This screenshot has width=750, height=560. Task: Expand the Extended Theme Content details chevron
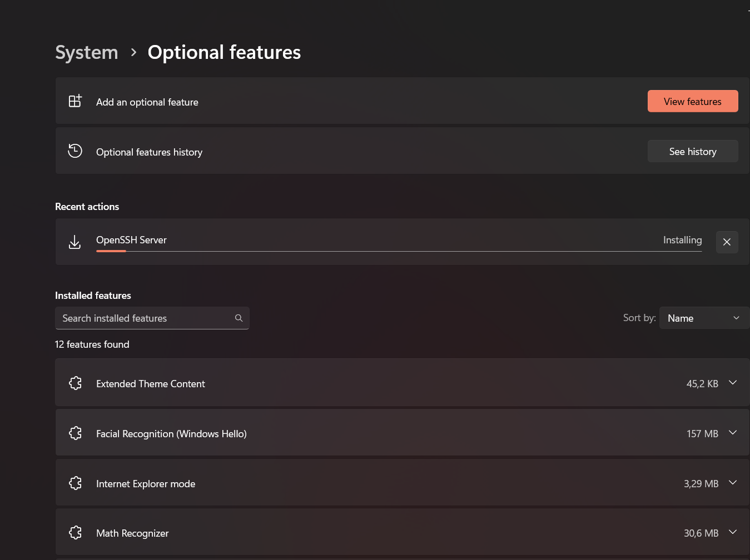(733, 383)
